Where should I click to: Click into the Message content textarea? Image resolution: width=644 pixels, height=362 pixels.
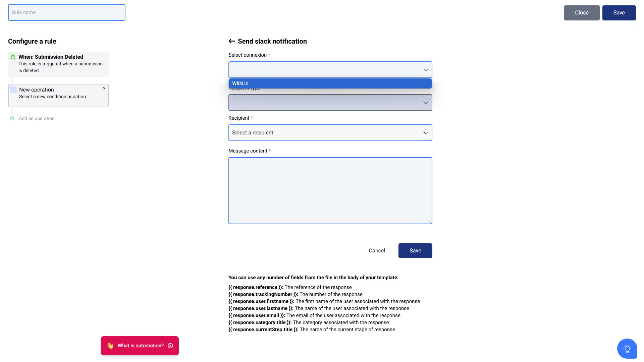[x=330, y=191]
